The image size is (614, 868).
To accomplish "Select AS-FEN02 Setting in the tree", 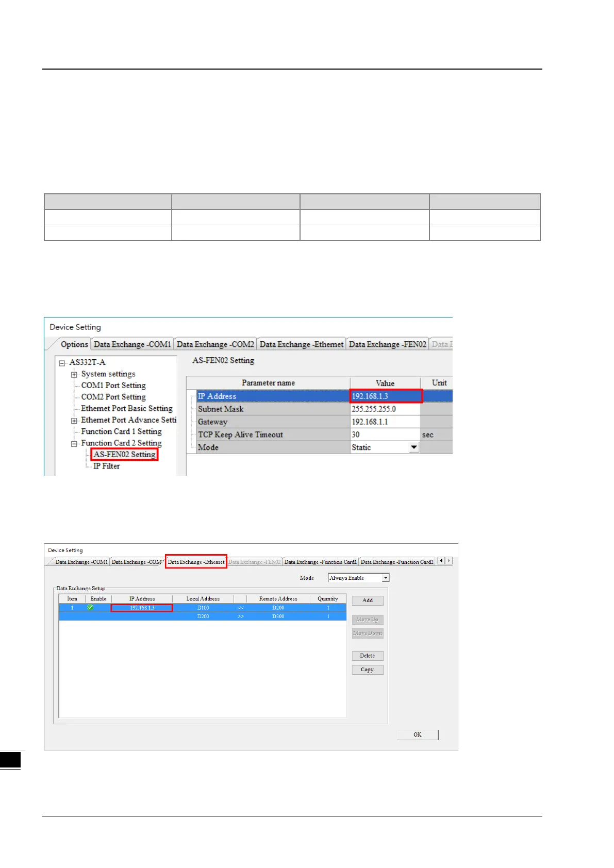I will 124,455.
